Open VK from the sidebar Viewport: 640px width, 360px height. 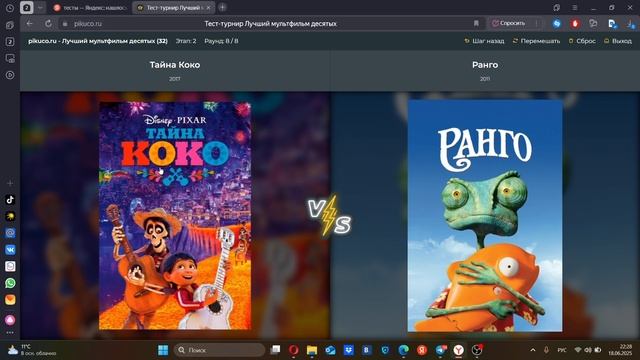click(10, 250)
